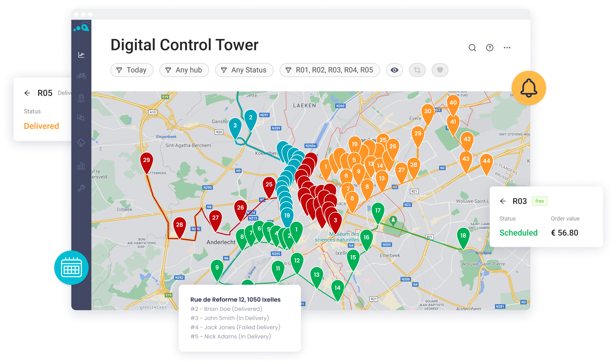Viewport: 616px width, 364px height.
Task: Open the bar chart reports sidebar icon
Action: [x=81, y=166]
